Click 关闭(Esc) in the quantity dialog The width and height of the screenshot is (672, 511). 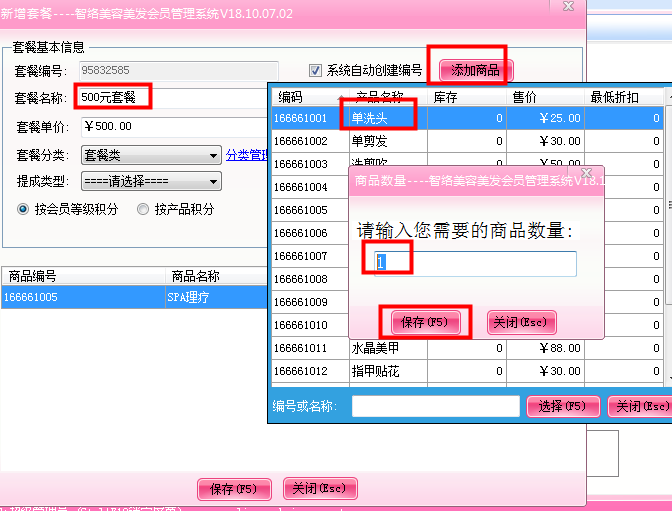pyautogui.click(x=521, y=322)
